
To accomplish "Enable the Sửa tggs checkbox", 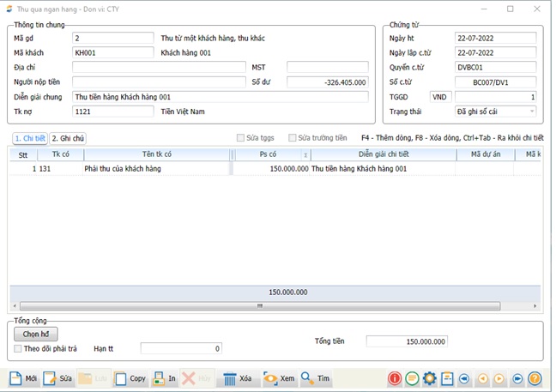I will point(241,138).
